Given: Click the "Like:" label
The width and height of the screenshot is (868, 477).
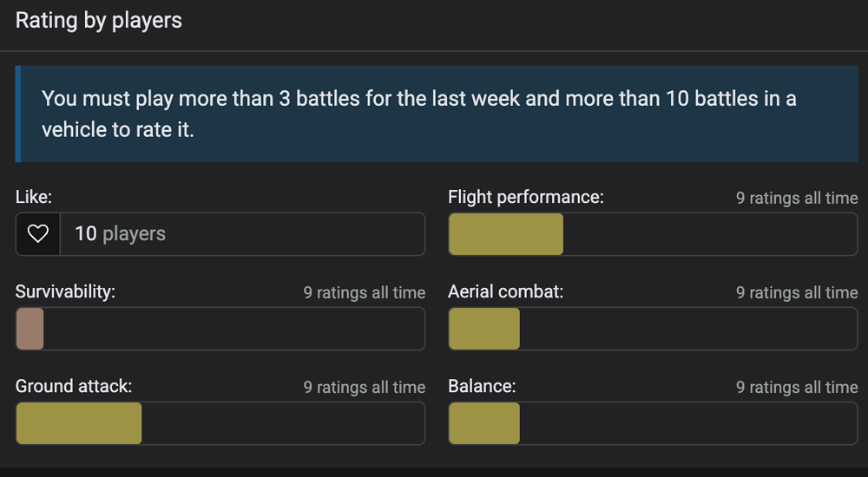Looking at the screenshot, I should coord(35,198).
